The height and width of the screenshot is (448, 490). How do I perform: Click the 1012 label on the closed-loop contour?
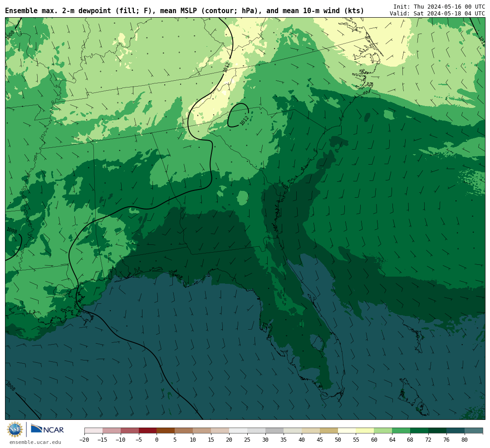pos(244,121)
